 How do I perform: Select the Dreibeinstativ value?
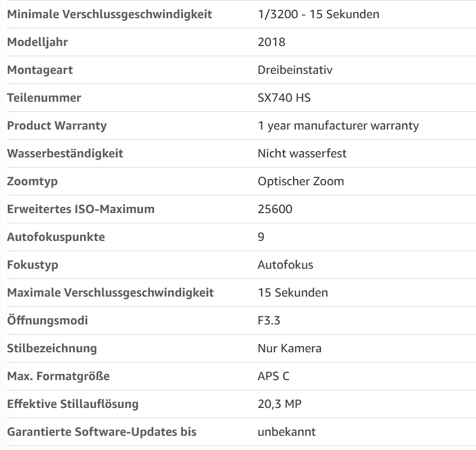pyautogui.click(x=295, y=70)
